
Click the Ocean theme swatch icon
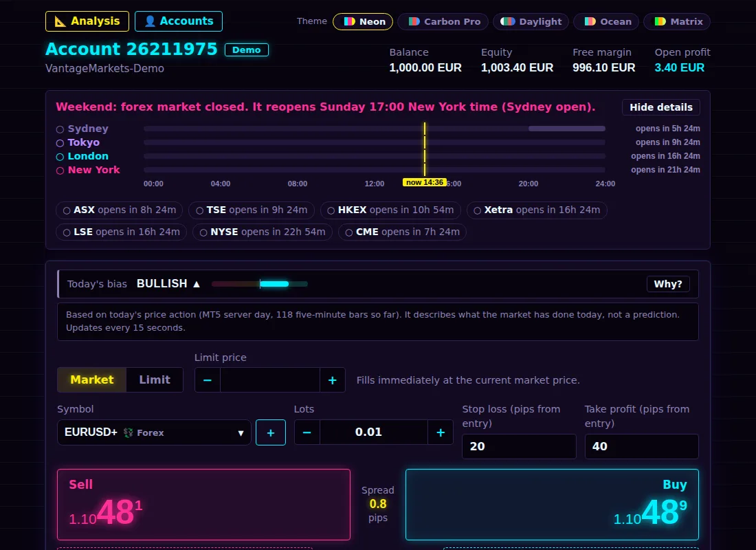pos(590,22)
